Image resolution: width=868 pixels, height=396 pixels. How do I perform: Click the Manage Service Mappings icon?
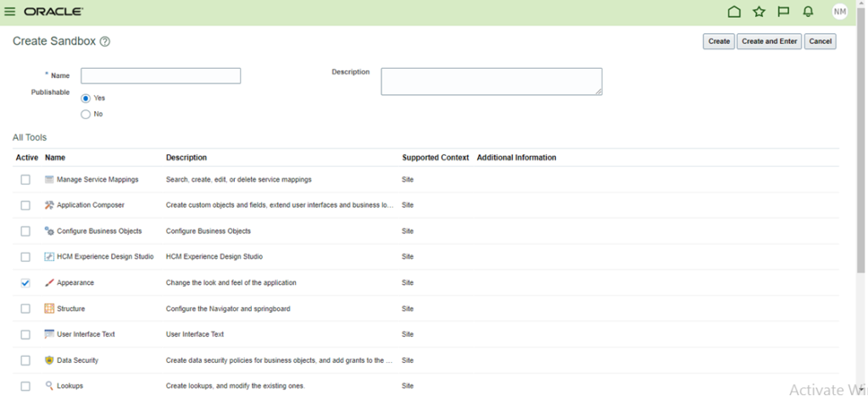[49, 180]
